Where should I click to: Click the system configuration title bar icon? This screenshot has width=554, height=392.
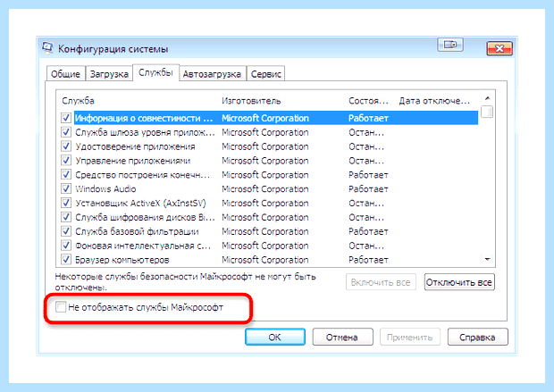coord(47,47)
